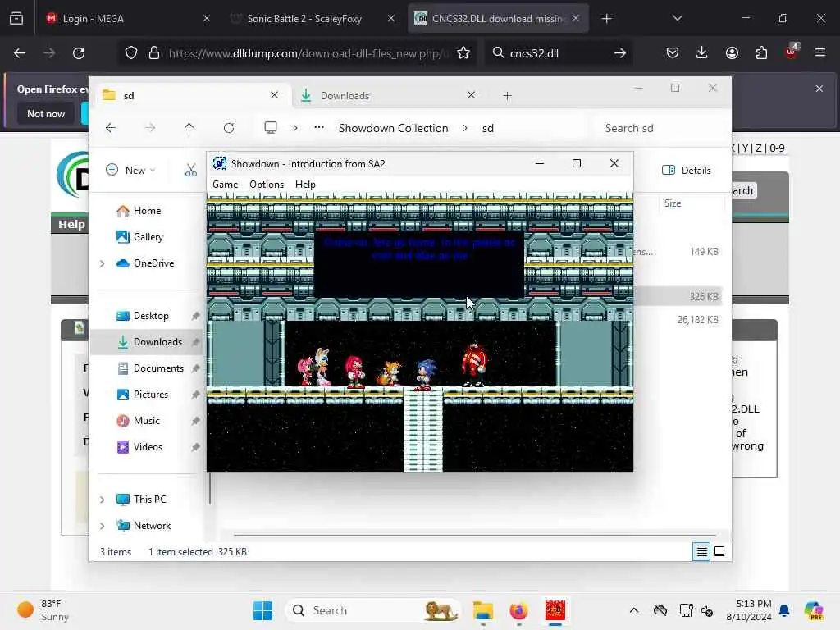Bookmark this page with the star icon

[463, 53]
